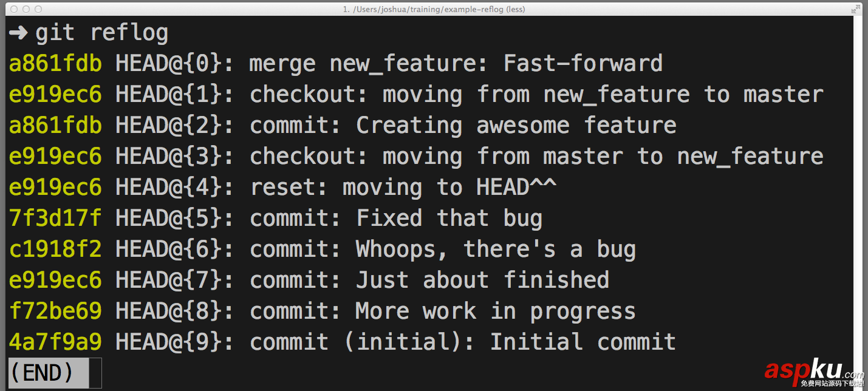Click the 'Initial commit' message text

click(x=583, y=342)
